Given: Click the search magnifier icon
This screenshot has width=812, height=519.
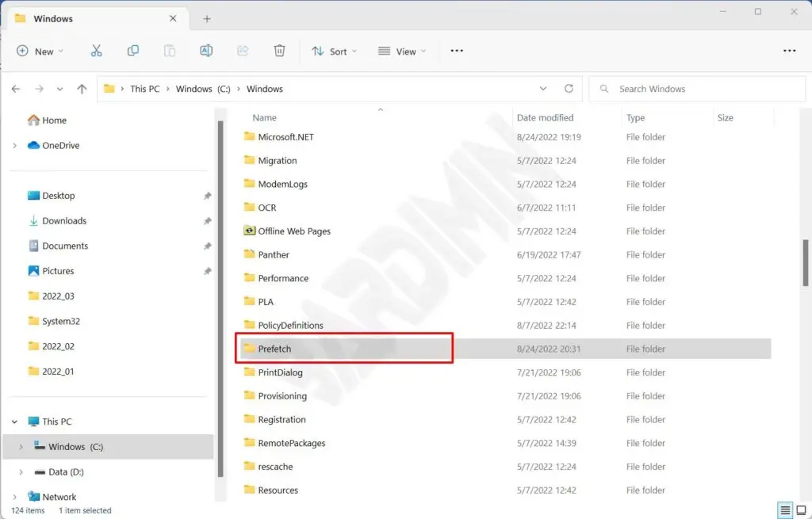Looking at the screenshot, I should [603, 89].
